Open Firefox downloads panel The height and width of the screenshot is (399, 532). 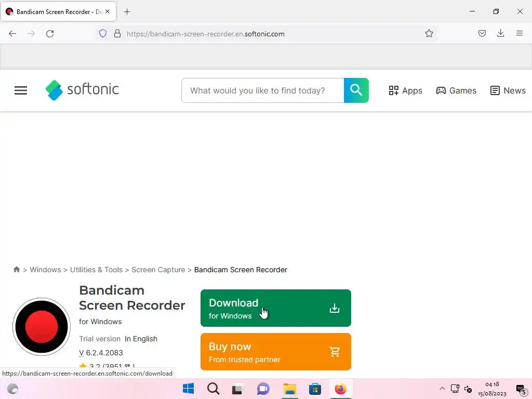coord(500,33)
